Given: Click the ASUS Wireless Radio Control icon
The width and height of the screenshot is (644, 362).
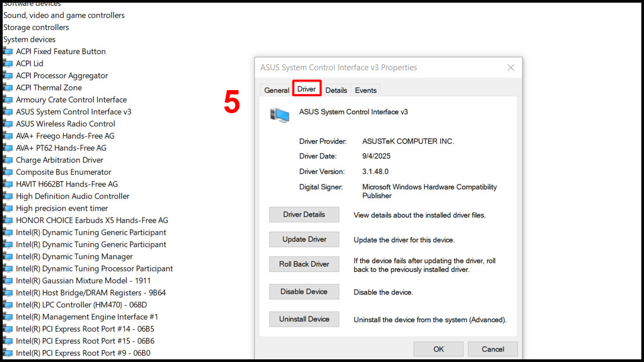Looking at the screenshot, I should pyautogui.click(x=8, y=123).
